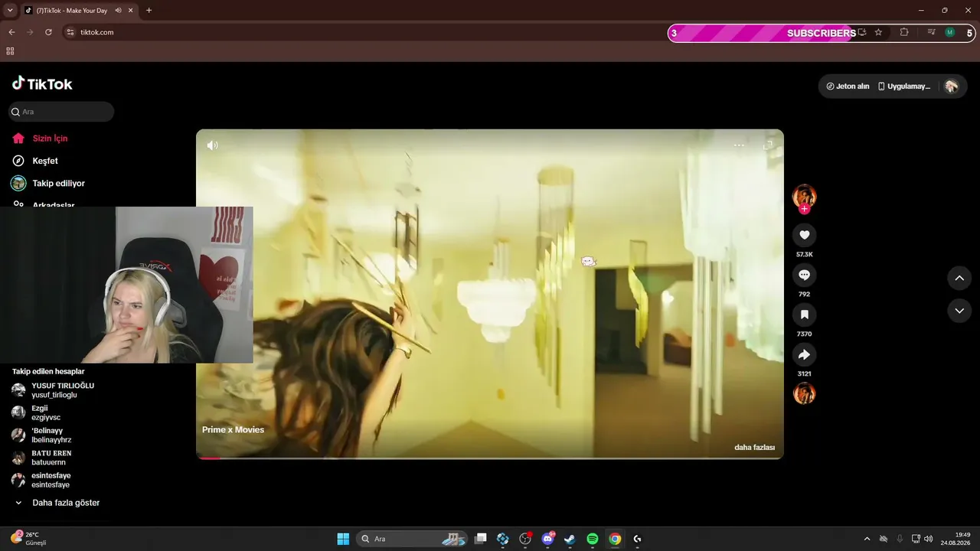The image size is (980, 551).
Task: Open Spotify from the taskbar
Action: 593,539
